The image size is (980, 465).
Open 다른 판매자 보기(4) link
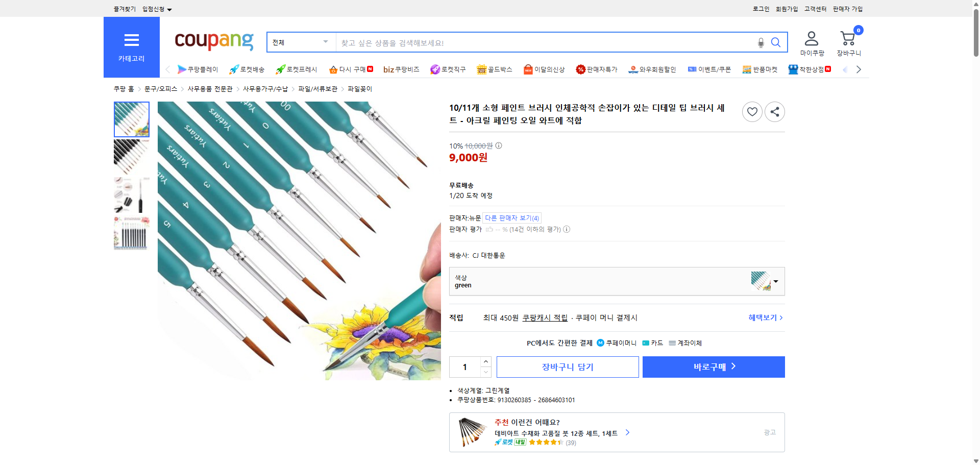tap(512, 218)
